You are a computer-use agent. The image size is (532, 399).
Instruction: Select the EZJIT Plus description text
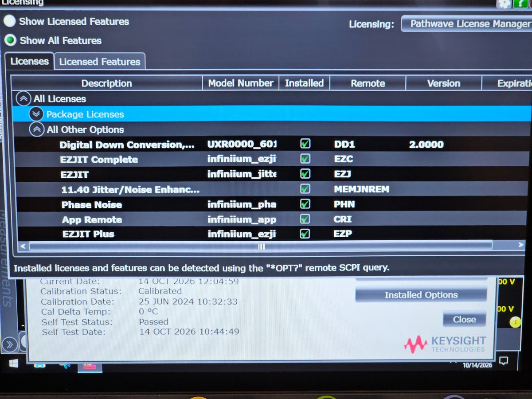coord(88,234)
